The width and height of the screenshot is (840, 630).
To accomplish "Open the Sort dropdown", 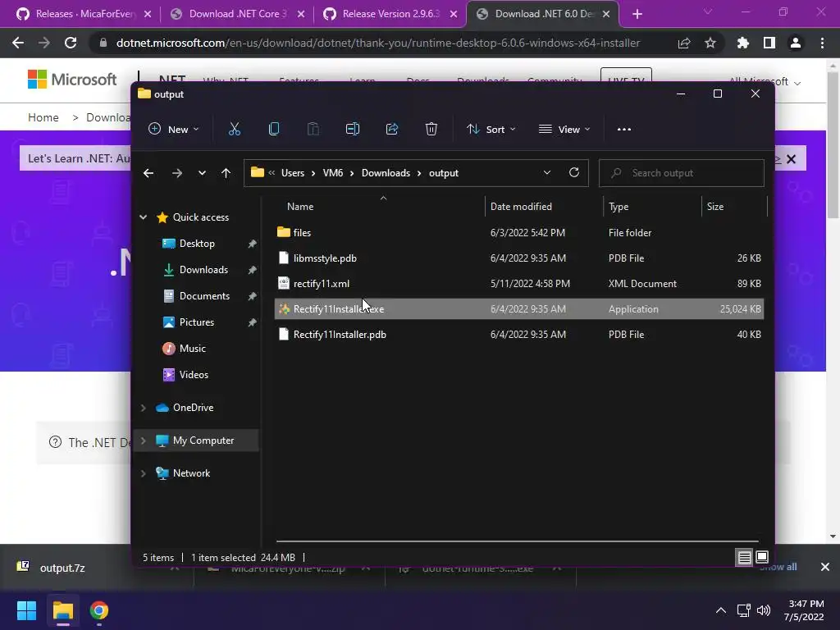I will (x=491, y=129).
